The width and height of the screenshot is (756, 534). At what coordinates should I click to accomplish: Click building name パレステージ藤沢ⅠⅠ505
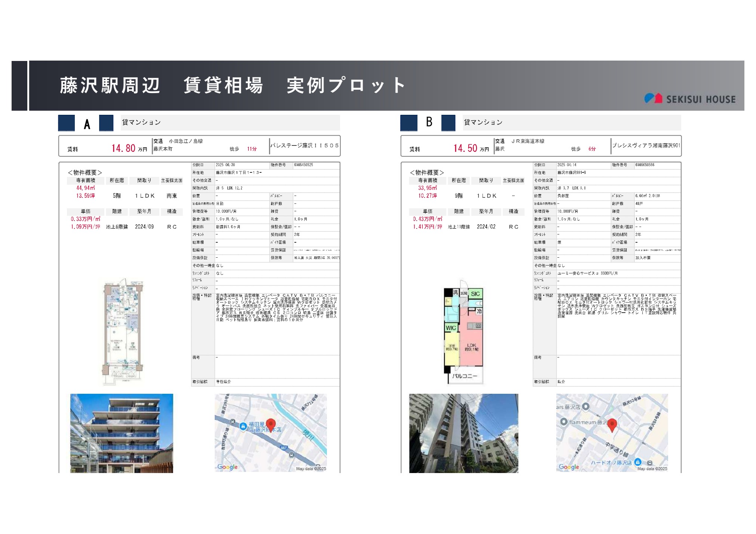pos(304,145)
